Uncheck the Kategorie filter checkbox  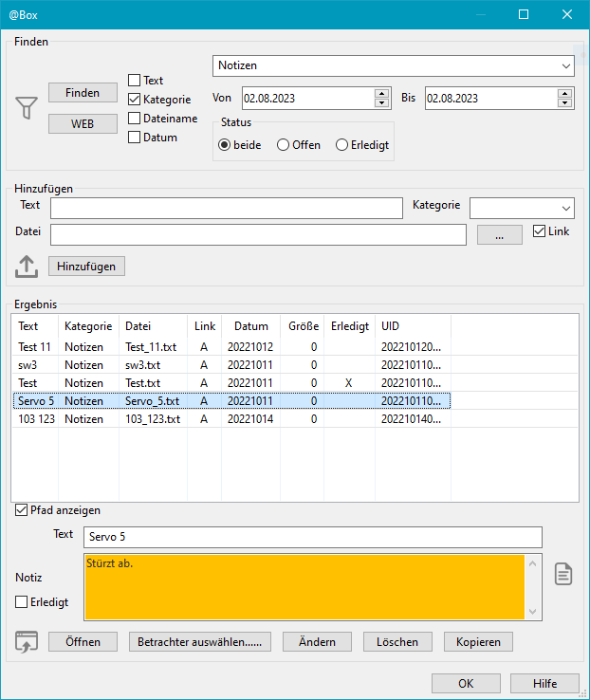click(135, 100)
